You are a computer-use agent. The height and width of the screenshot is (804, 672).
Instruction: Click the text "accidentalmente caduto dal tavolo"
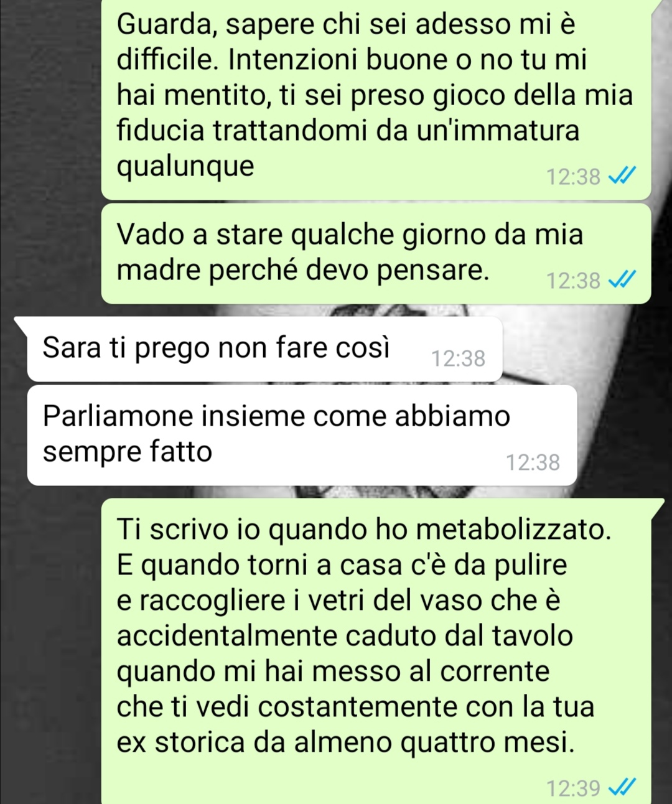point(345,636)
